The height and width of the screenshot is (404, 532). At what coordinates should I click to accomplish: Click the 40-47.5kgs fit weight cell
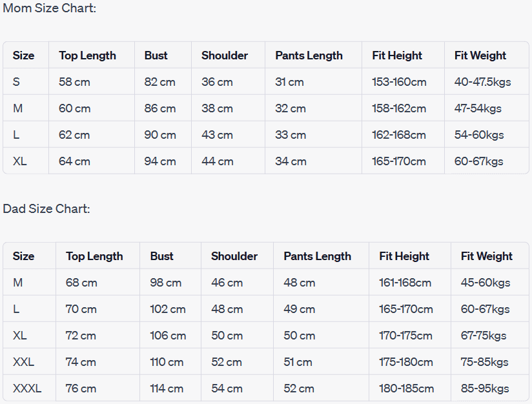click(x=483, y=82)
